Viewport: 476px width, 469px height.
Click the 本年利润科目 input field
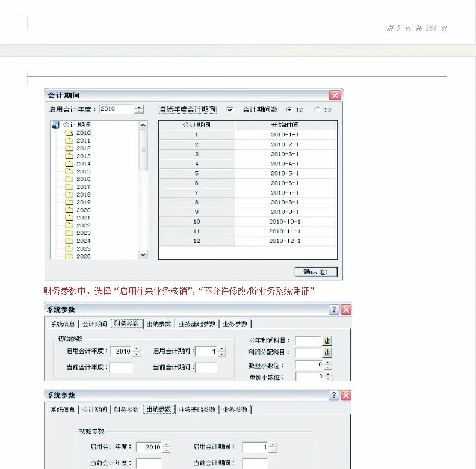[x=309, y=341]
